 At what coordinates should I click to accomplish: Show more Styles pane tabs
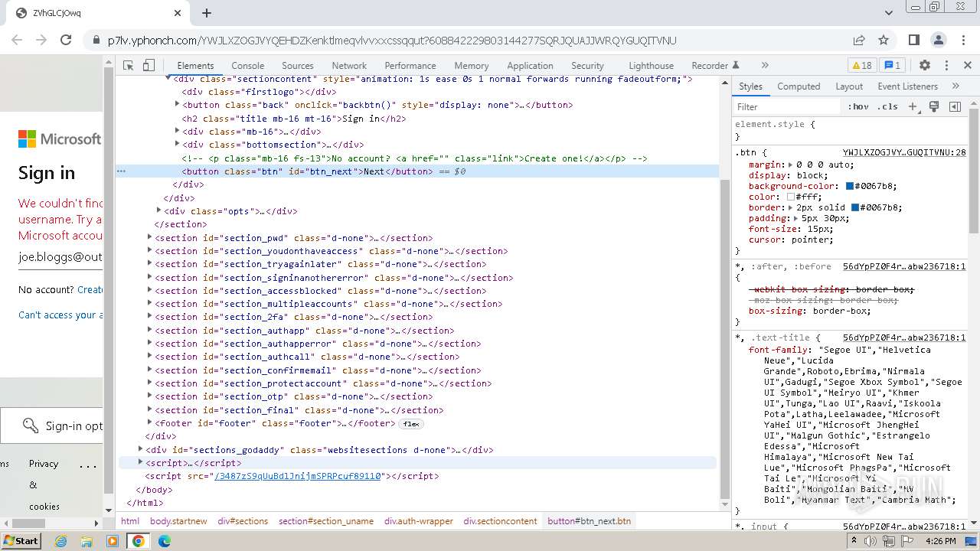(955, 86)
